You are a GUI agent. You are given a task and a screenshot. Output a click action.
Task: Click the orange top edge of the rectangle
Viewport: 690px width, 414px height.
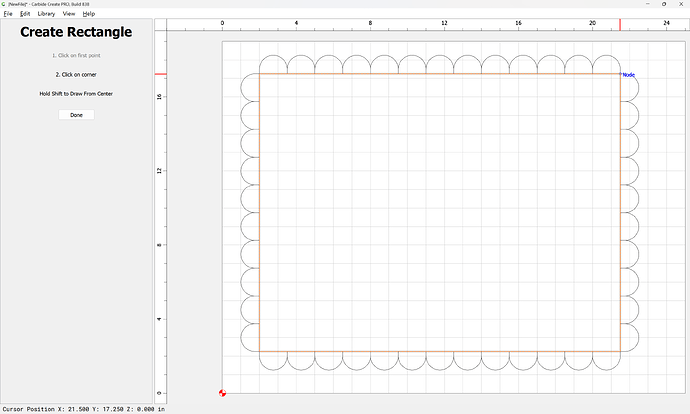(x=440, y=74)
